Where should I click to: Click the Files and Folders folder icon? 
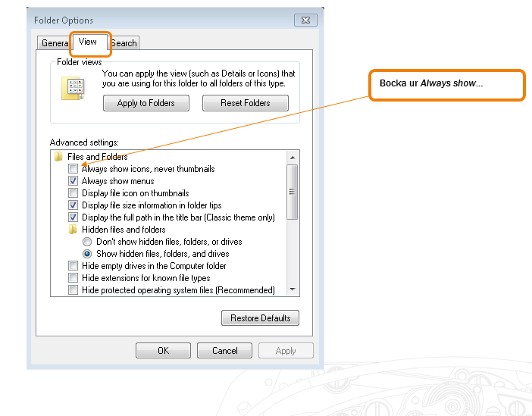coord(59,157)
